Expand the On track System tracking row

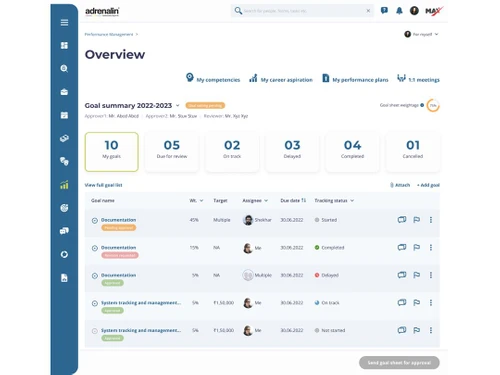point(95,303)
